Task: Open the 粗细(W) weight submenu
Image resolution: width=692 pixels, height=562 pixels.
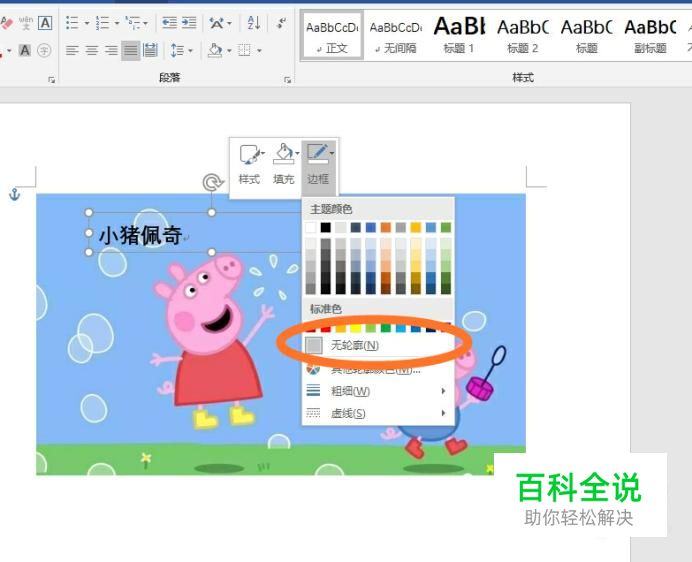Action: pyautogui.click(x=378, y=391)
